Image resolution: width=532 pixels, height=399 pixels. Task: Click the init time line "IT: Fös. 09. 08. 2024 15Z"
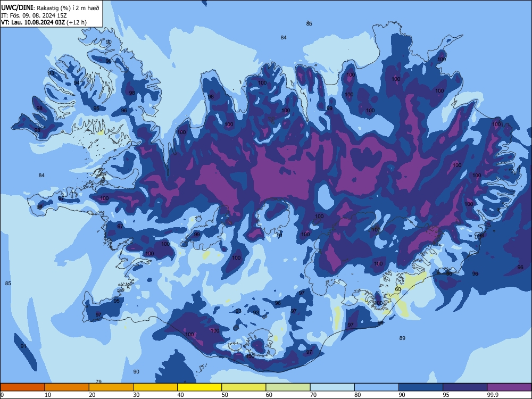pos(34,15)
